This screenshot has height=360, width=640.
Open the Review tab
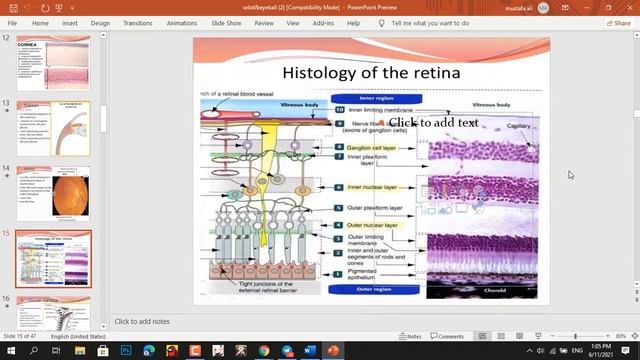tap(264, 23)
